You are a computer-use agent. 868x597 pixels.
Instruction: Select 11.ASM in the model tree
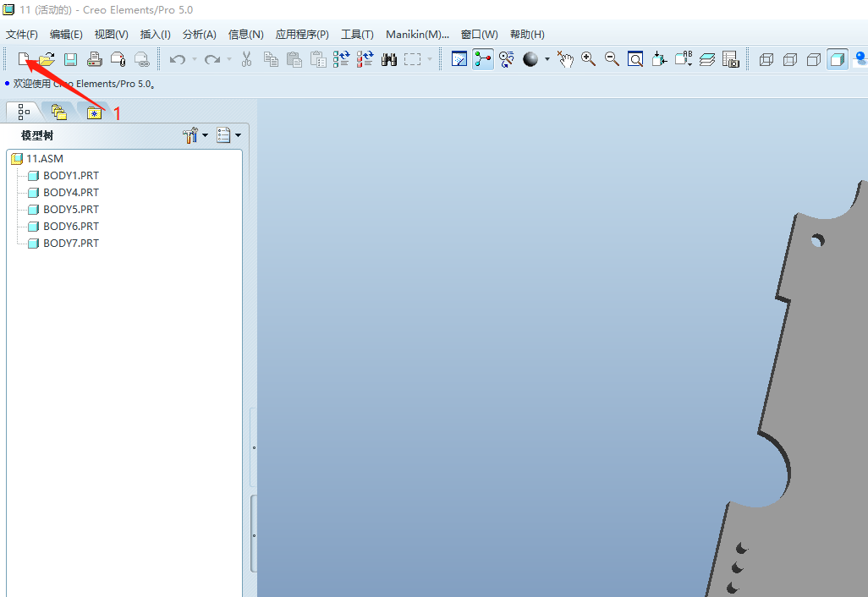(x=37, y=159)
